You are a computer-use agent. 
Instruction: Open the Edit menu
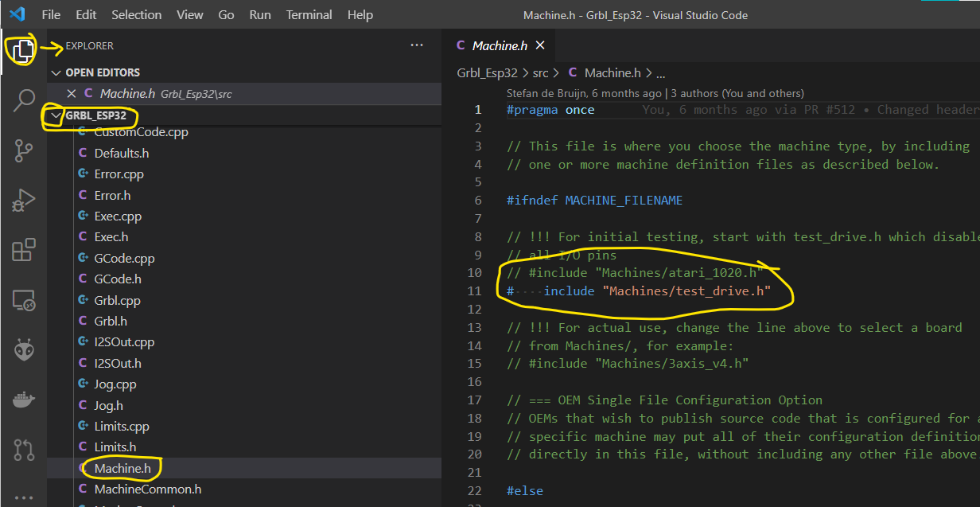(x=86, y=15)
